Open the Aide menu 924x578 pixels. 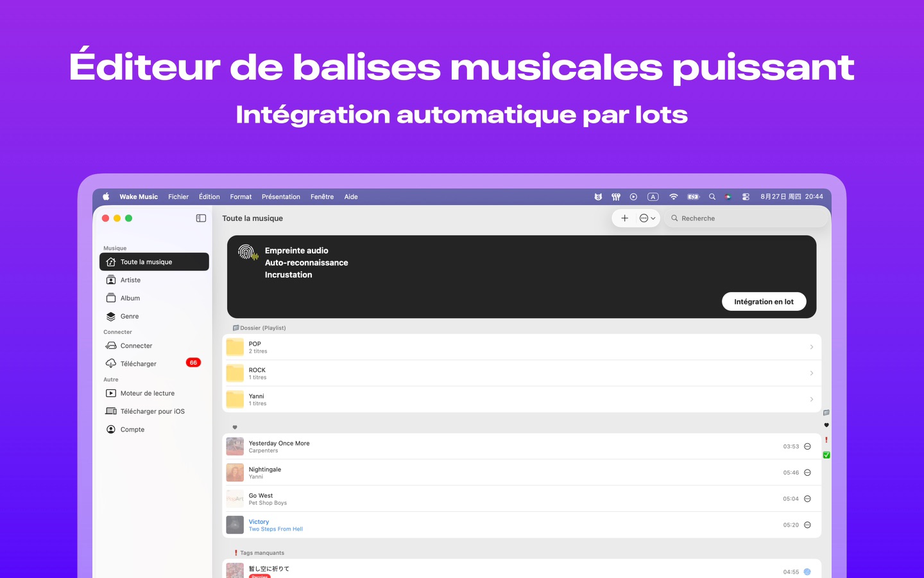[351, 197]
